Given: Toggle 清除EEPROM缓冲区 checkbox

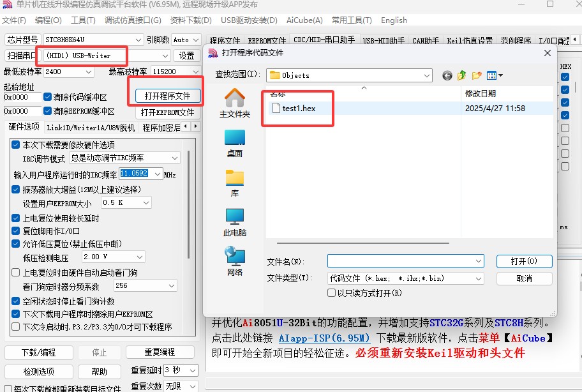Looking at the screenshot, I should [47, 111].
